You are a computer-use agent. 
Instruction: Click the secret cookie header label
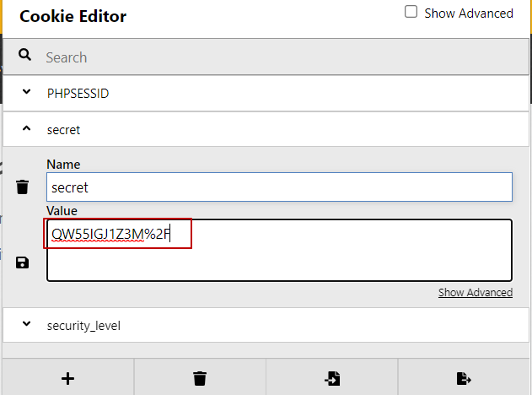tap(63, 130)
